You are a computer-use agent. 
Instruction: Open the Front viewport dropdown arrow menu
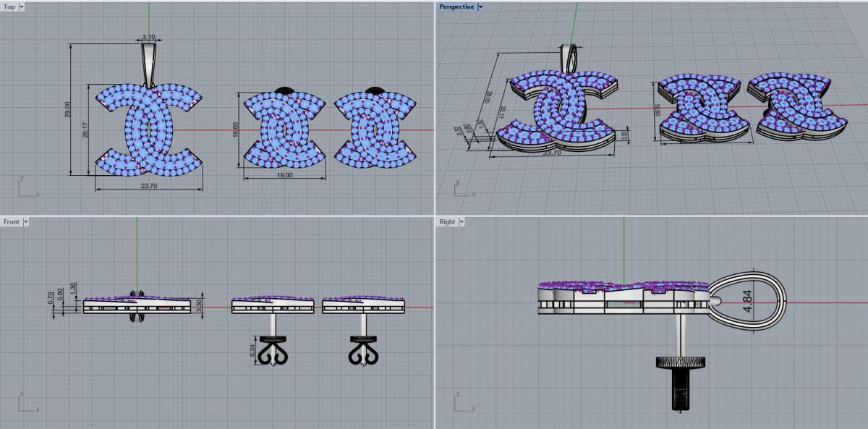click(26, 222)
